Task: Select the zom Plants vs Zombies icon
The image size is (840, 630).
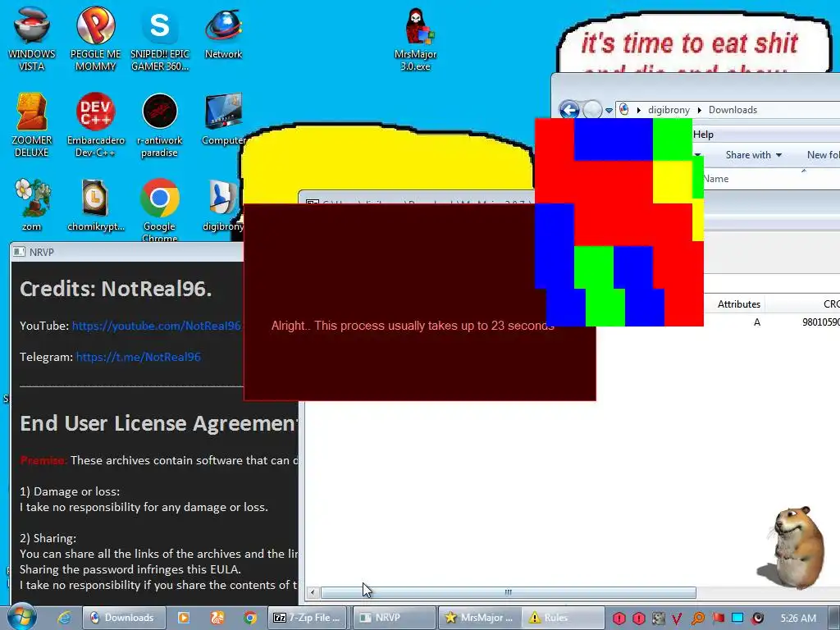Action: (x=32, y=205)
